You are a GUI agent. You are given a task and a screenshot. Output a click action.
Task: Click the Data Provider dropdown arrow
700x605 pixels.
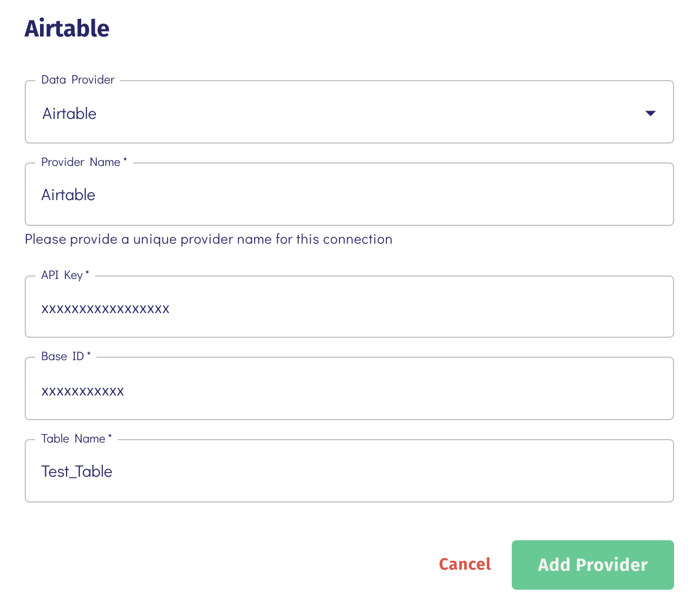pos(651,114)
